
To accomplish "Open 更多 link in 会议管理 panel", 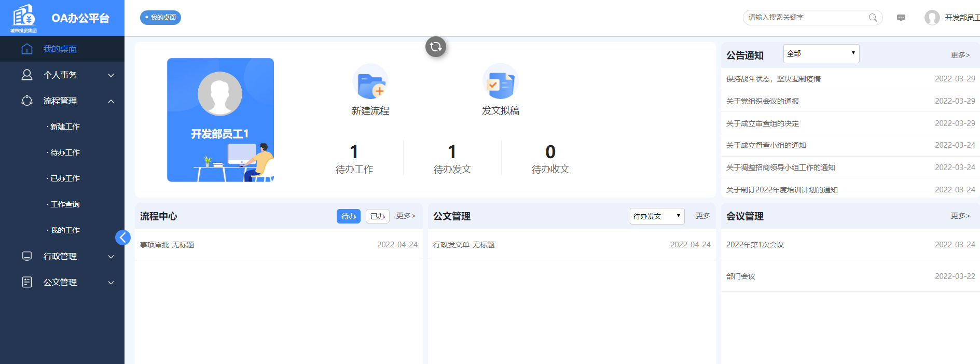I will (960, 216).
